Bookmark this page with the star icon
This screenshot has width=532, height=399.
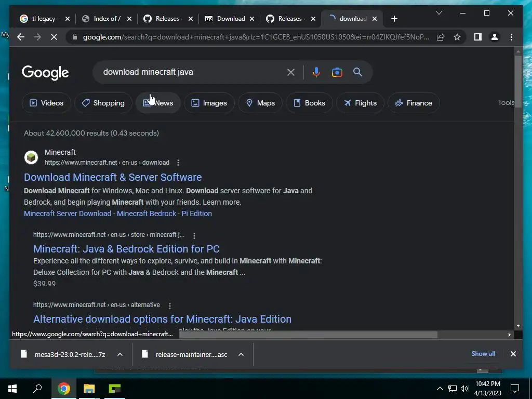457,37
